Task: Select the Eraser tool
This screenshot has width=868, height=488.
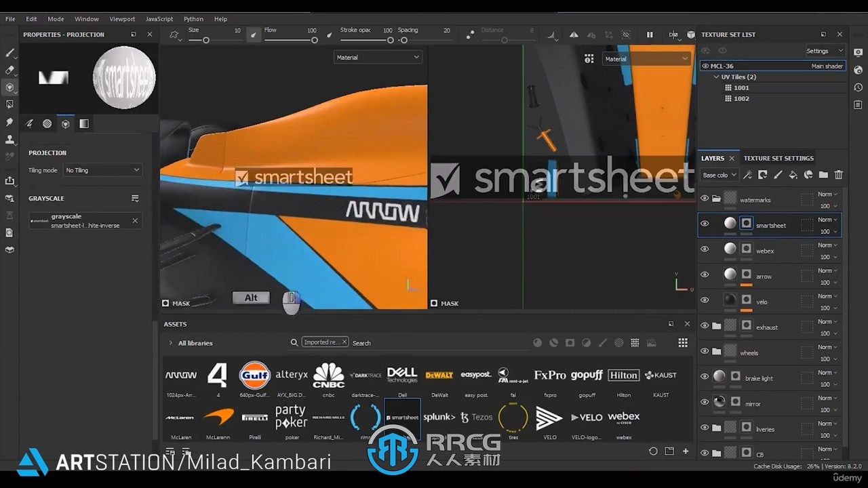Action: coord(9,70)
